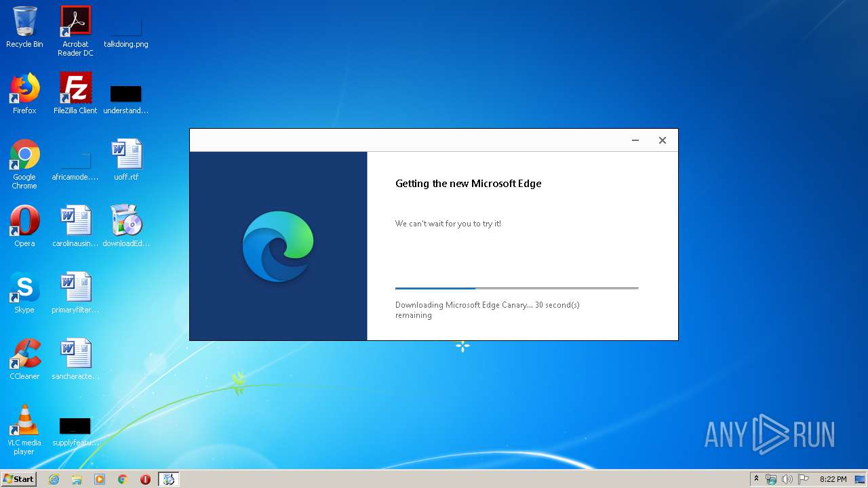
Task: Open Windows Explorer from taskbar
Action: pyautogui.click(x=77, y=479)
